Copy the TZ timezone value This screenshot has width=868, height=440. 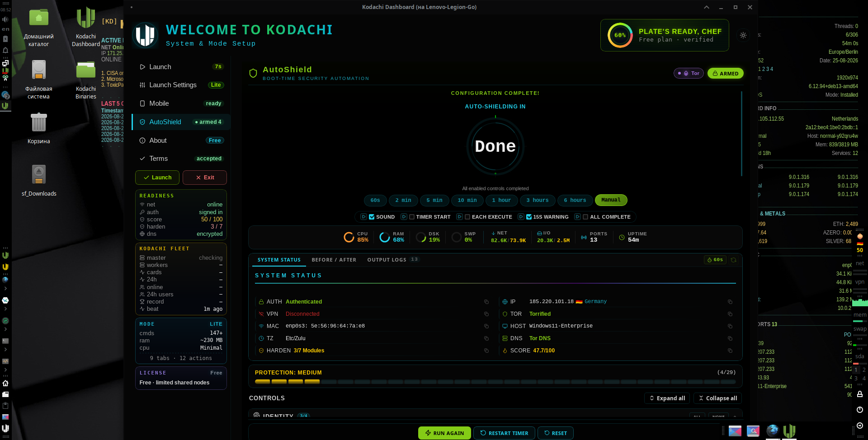click(x=486, y=338)
